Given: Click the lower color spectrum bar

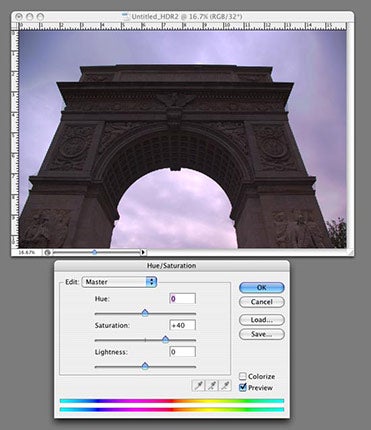Looking at the screenshot, I should [x=172, y=409].
